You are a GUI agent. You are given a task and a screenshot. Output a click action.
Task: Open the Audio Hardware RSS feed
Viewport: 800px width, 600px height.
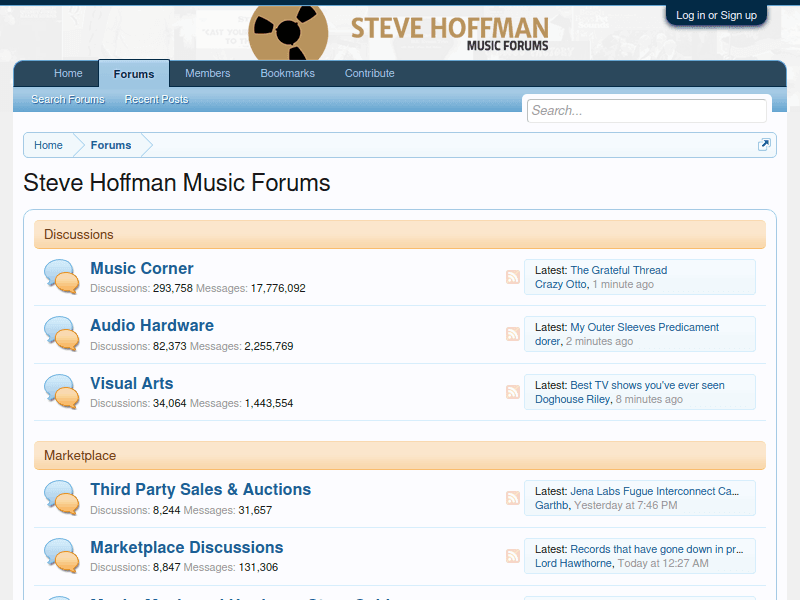pyautogui.click(x=513, y=333)
